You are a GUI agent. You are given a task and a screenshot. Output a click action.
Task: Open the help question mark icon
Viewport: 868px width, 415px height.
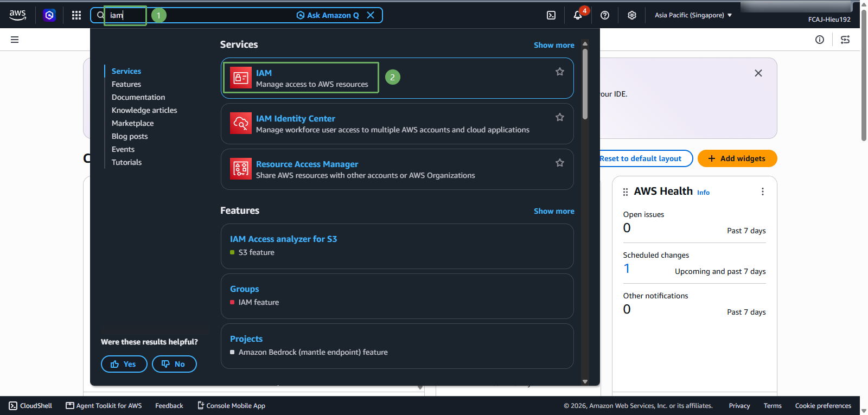605,15
